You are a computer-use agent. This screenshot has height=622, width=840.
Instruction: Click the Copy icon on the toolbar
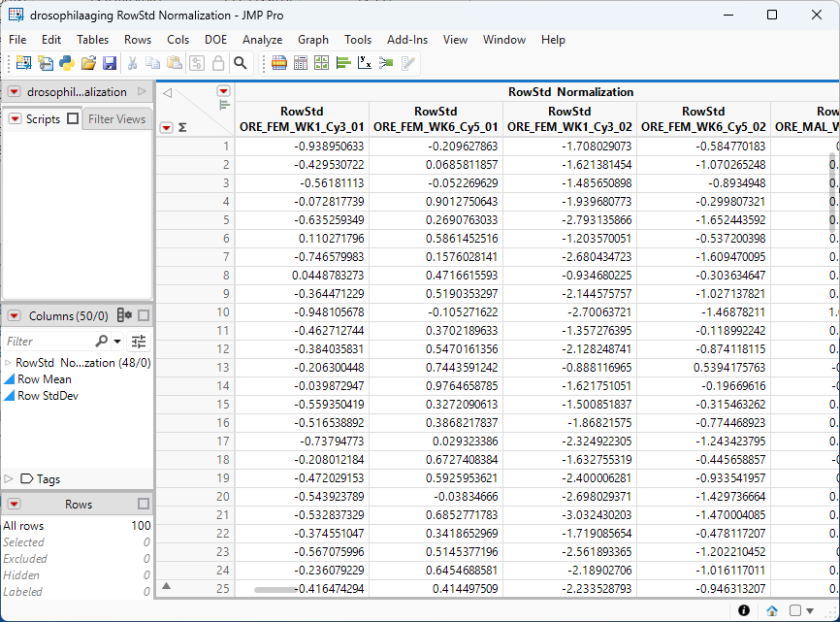click(153, 62)
